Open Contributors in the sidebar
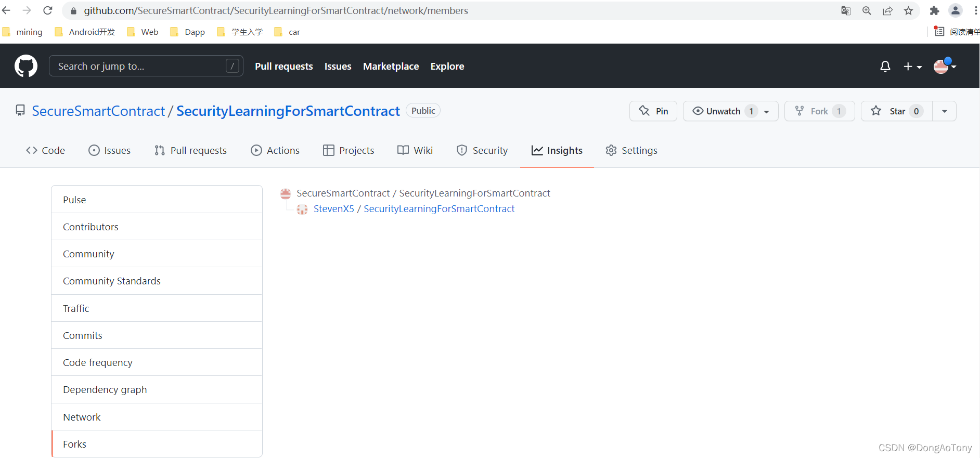 coord(157,227)
